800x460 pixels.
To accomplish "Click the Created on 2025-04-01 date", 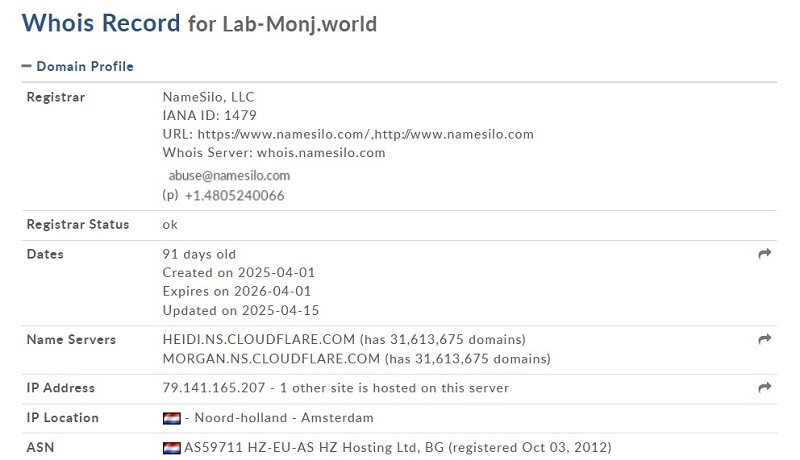I will pos(239,273).
